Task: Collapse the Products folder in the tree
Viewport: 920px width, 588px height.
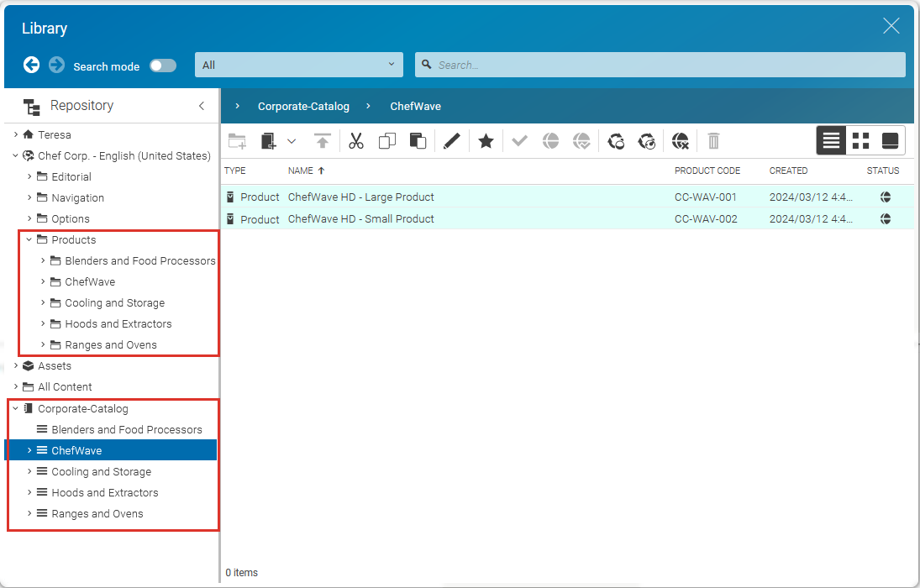Action: point(28,239)
